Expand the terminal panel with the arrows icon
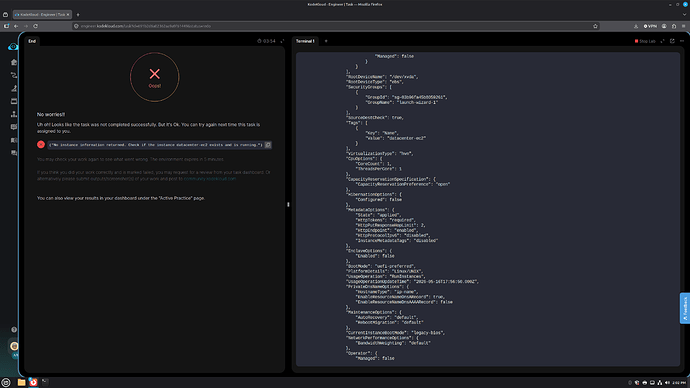The width and height of the screenshot is (690, 388). [662, 41]
